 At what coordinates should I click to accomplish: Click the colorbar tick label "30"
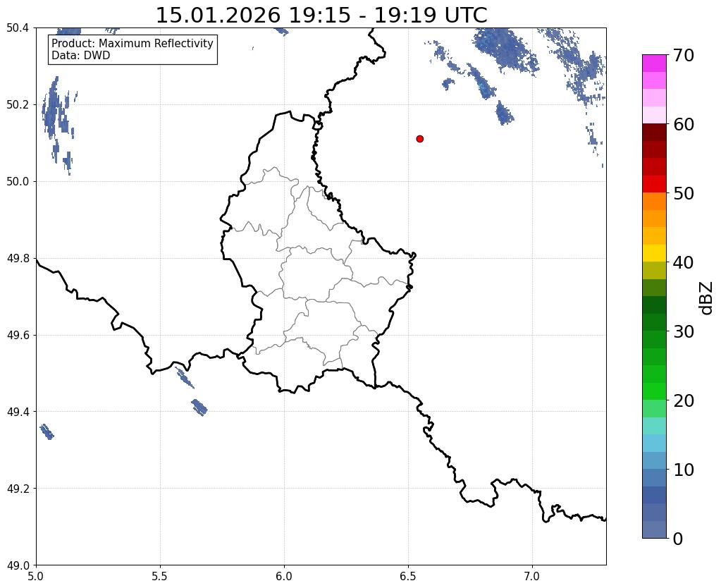[x=683, y=331]
